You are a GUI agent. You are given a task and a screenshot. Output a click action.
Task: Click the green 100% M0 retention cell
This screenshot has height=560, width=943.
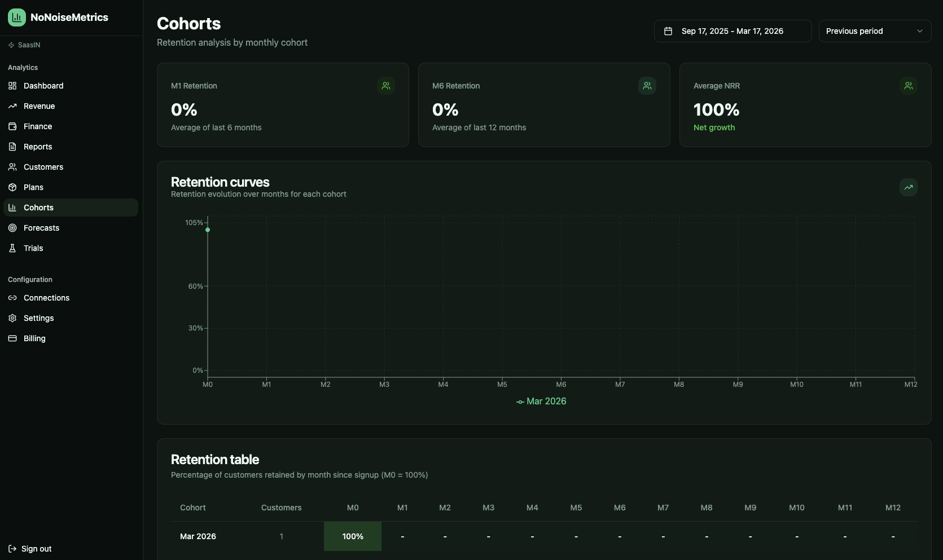tap(353, 536)
